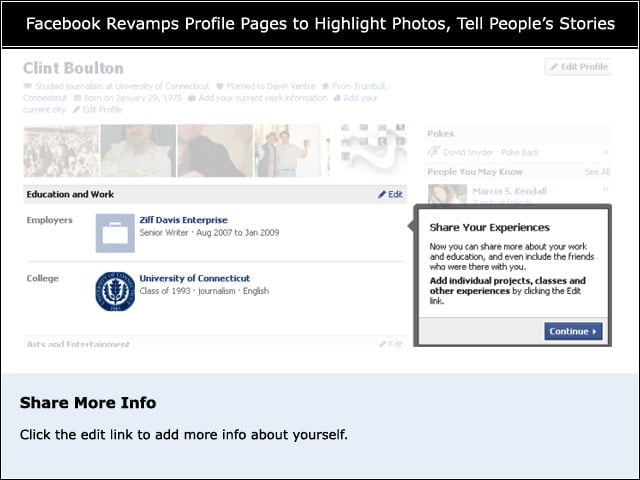Dismiss the David Snyder poke
The image size is (640, 480).
point(605,152)
